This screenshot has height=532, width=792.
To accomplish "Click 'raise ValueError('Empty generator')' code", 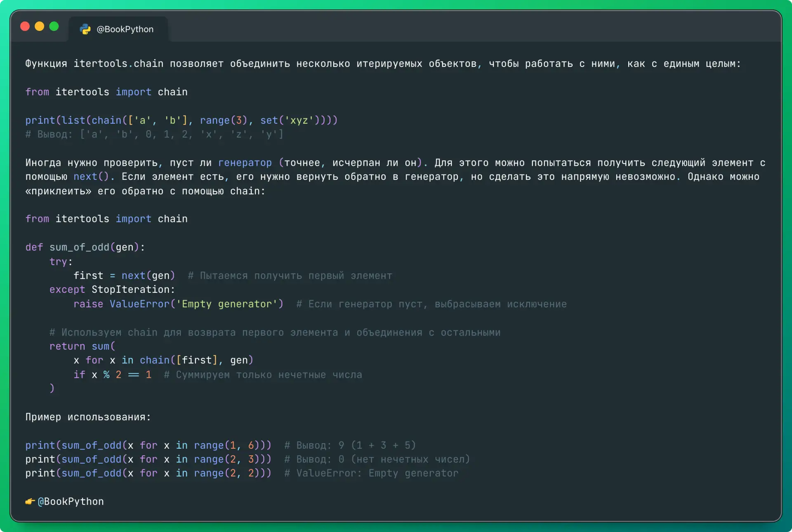I will tap(179, 304).
